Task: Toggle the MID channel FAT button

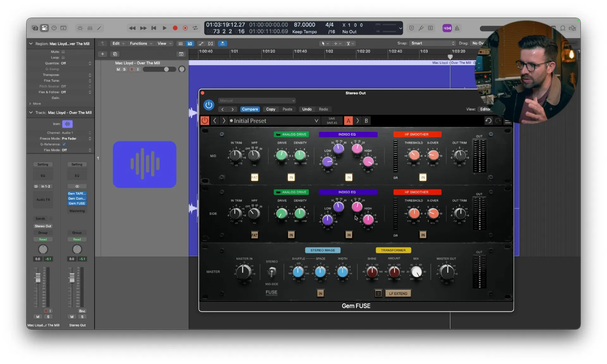Action: tap(254, 178)
